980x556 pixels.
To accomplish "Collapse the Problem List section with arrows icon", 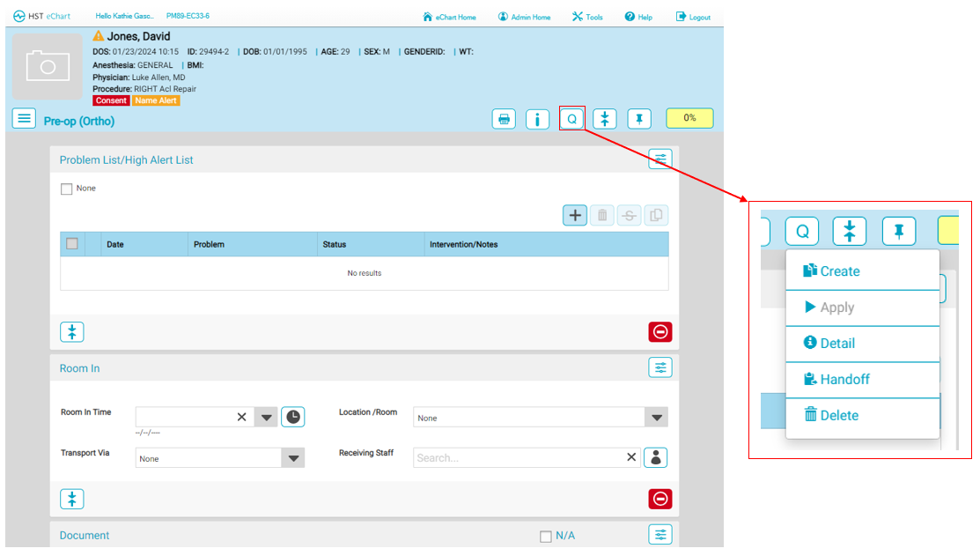I will 72,332.
